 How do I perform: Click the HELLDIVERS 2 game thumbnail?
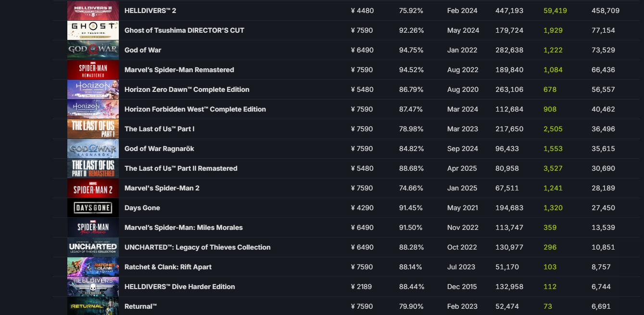93,11
